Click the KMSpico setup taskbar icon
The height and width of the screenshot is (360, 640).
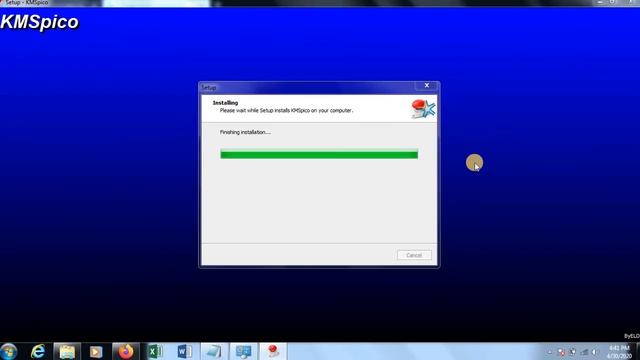(x=273, y=351)
